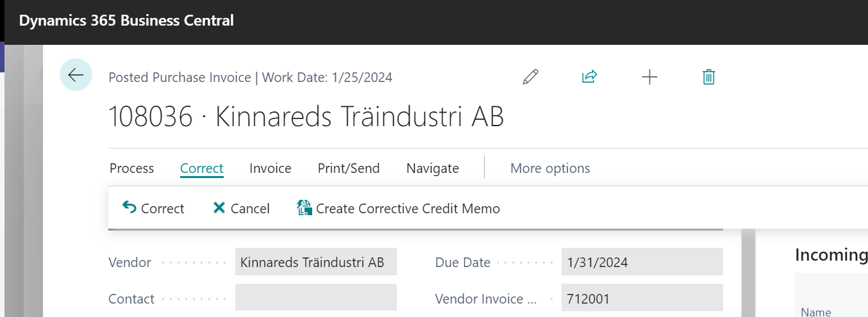Click the Vendor Invoice number field 712001
Screen dimensions: 868x317
tap(642, 298)
